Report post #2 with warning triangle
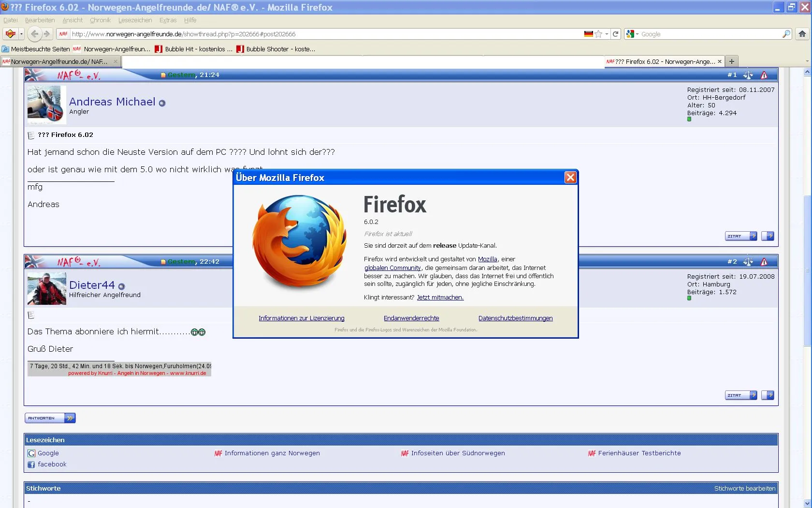 point(764,262)
